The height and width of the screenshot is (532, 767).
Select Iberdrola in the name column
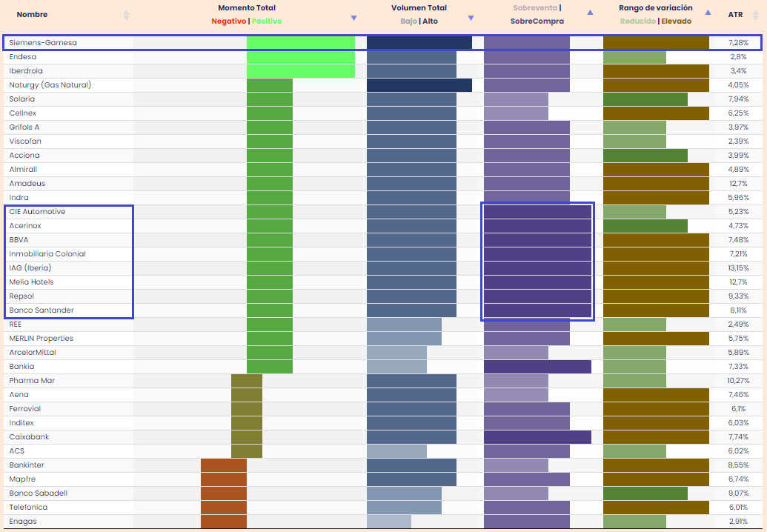click(x=26, y=71)
